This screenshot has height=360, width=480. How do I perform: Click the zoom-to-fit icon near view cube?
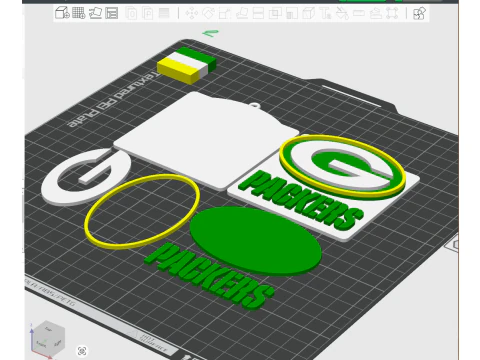pyautogui.click(x=82, y=351)
